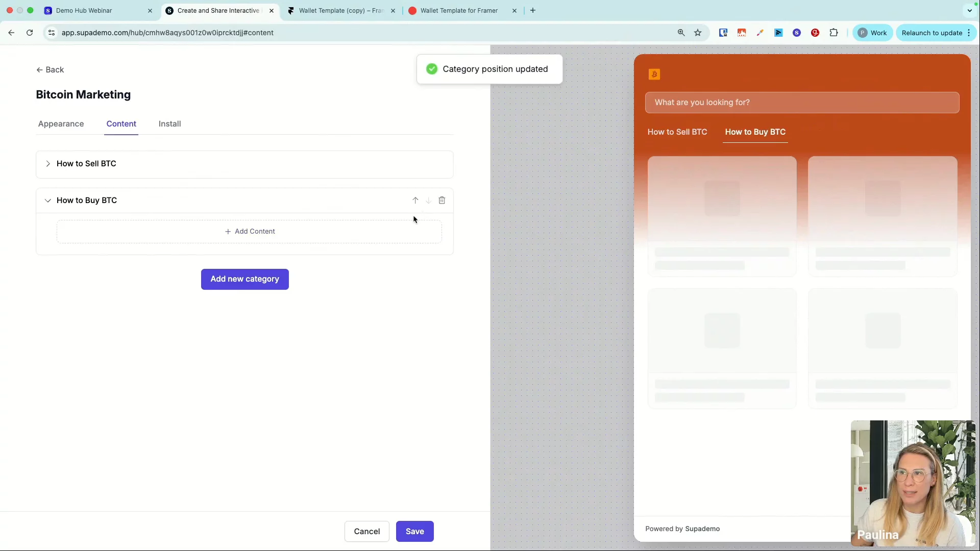This screenshot has width=980, height=551.
Task: Bookmark this page with star icon
Action: (698, 33)
